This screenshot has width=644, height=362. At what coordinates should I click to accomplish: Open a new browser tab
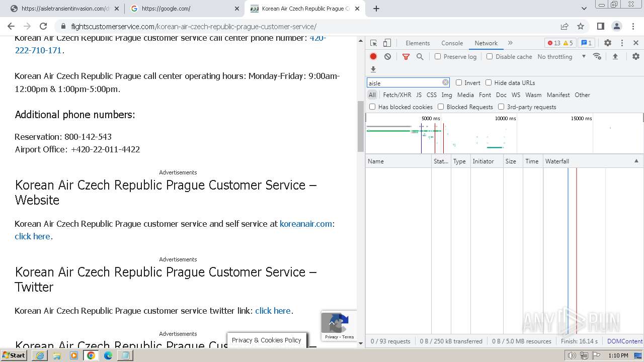tap(376, 9)
